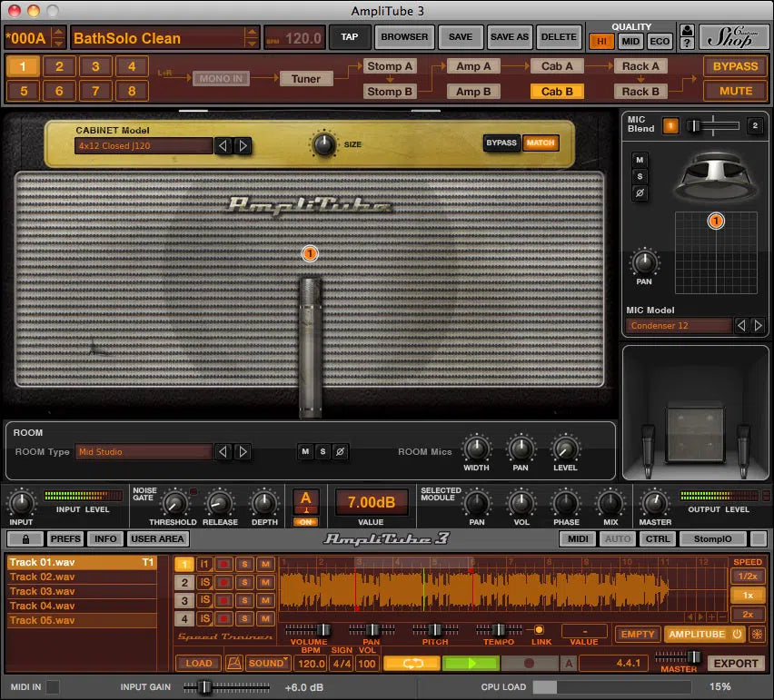Mute the selected mic with the M toggle
Screen dimensions: 774x700
coord(641,162)
